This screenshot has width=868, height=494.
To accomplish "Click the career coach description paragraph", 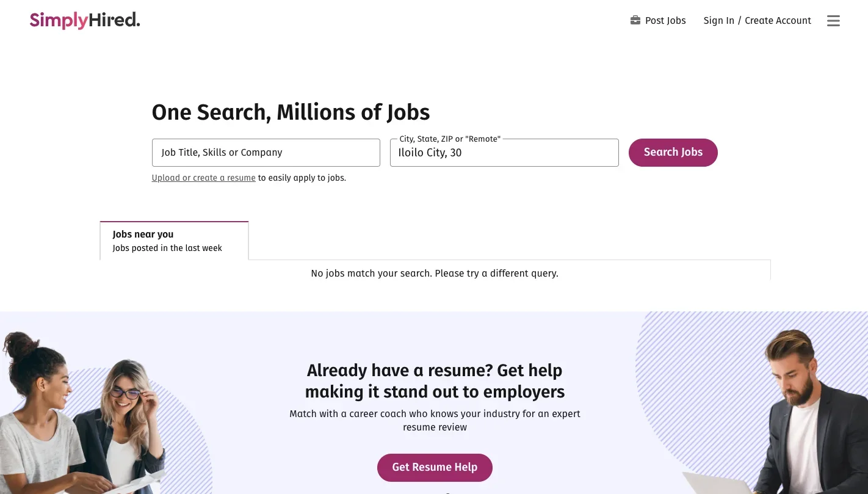I will (x=435, y=421).
